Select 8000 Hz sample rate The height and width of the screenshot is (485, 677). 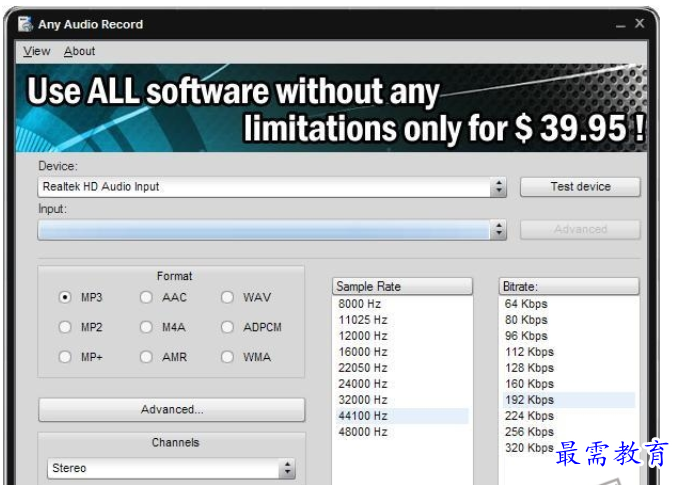click(x=402, y=304)
